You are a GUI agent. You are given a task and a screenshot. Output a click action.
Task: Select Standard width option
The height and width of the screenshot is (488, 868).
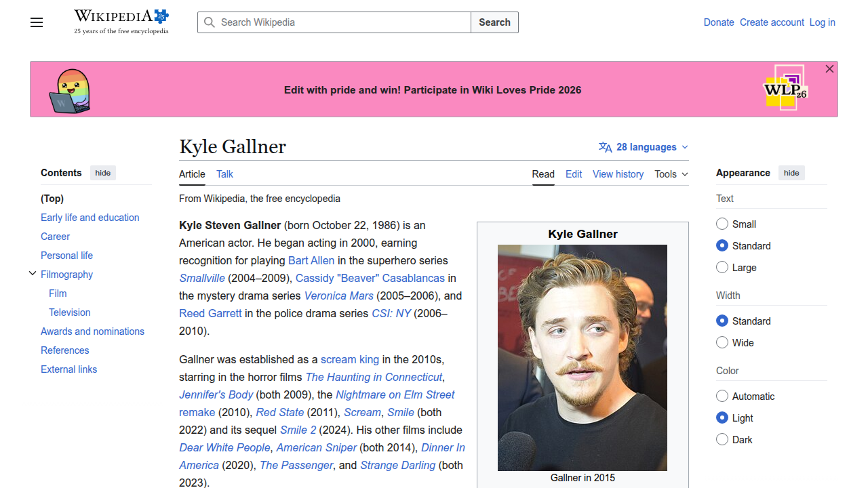pyautogui.click(x=722, y=321)
